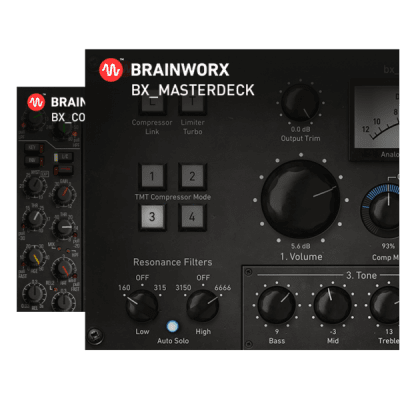Click the screw at masterdeck's bottom-left corner
Viewport: 400px width, 400px height.
[95, 336]
